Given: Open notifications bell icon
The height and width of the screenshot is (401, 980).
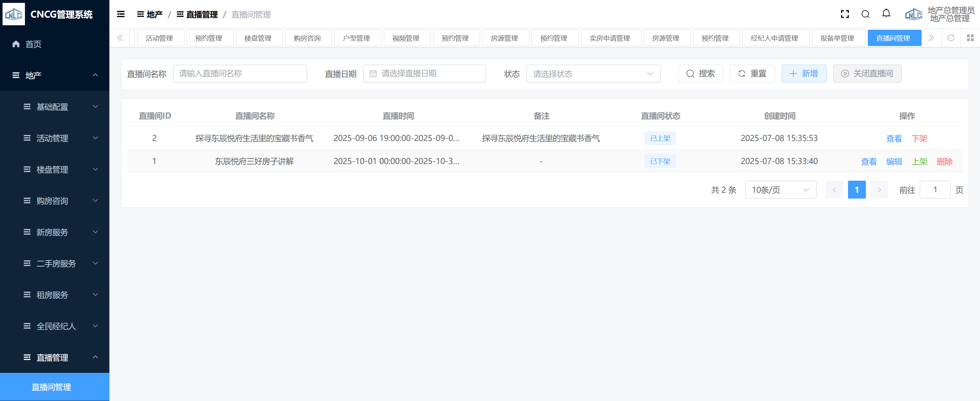Looking at the screenshot, I should click(x=886, y=14).
